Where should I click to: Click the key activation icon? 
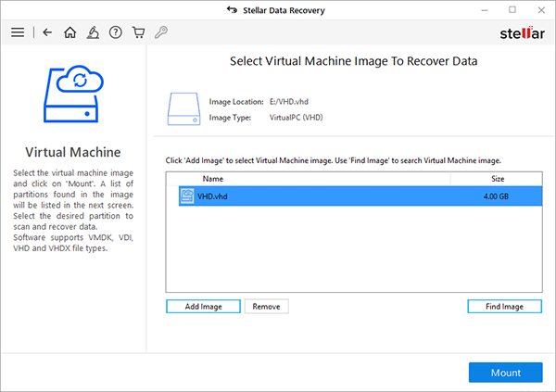[161, 32]
